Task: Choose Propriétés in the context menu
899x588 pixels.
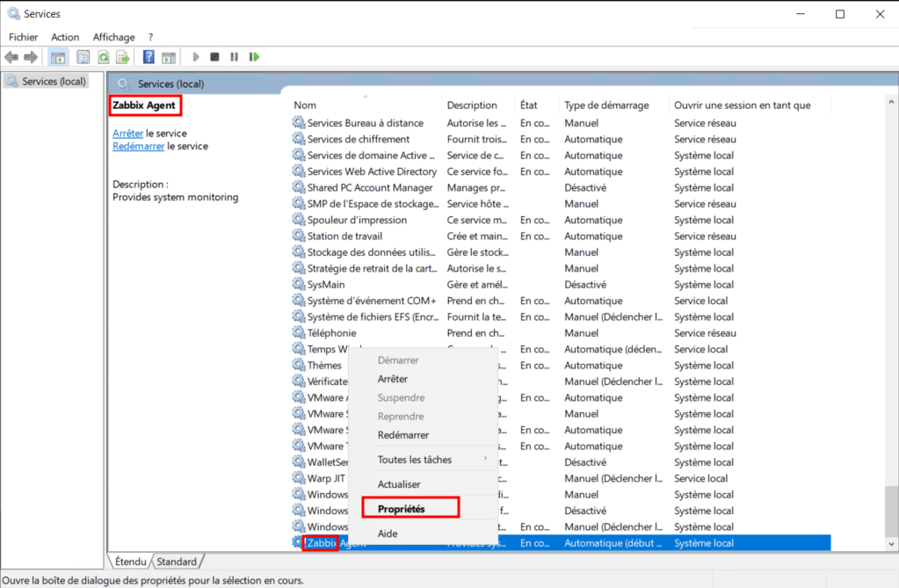Action: click(402, 509)
